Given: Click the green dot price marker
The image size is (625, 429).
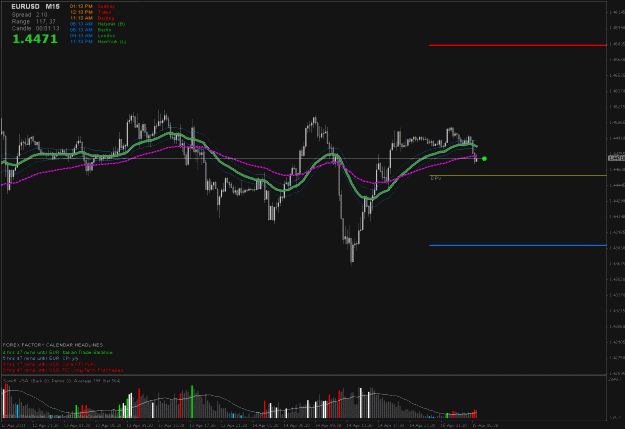Looking at the screenshot, I should pyautogui.click(x=484, y=159).
